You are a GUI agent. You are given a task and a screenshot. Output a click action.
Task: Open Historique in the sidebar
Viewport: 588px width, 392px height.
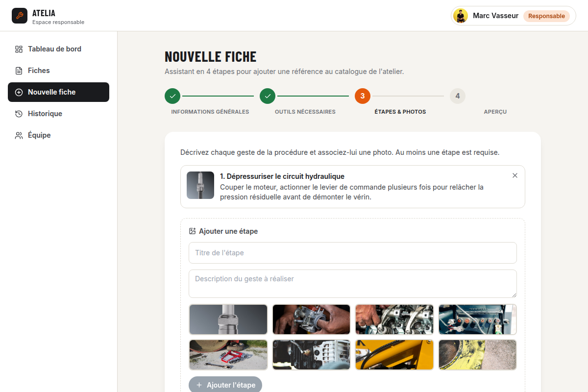click(58, 114)
